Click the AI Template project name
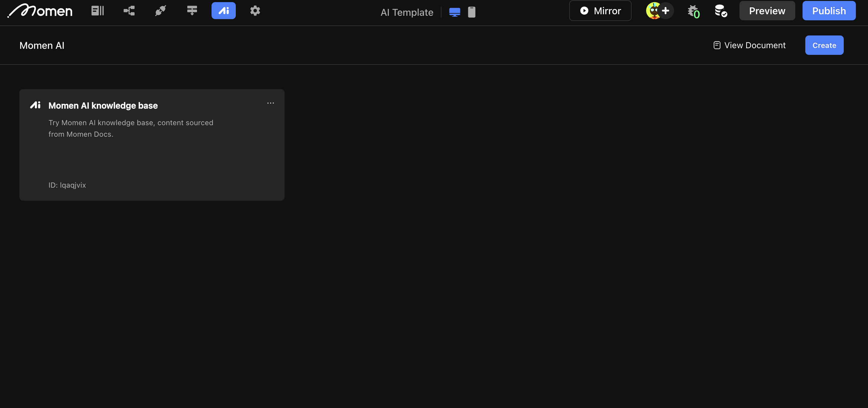The image size is (868, 408). pyautogui.click(x=407, y=12)
